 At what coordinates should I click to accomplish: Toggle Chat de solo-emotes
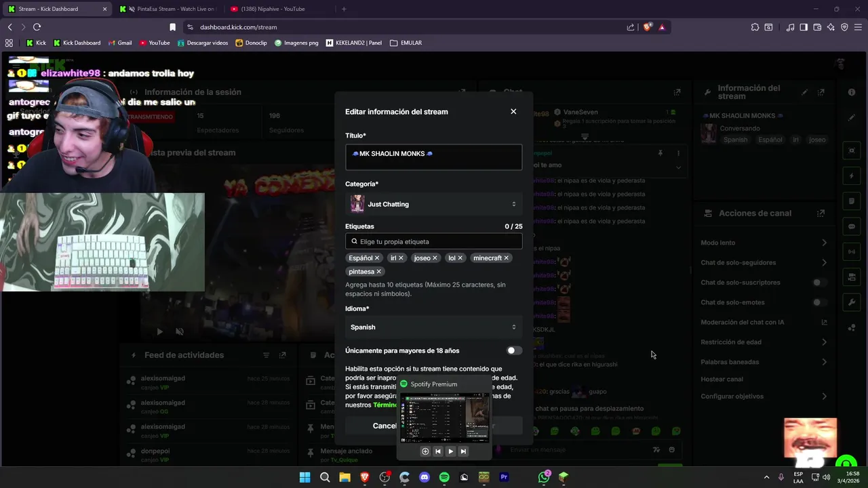tap(820, 302)
